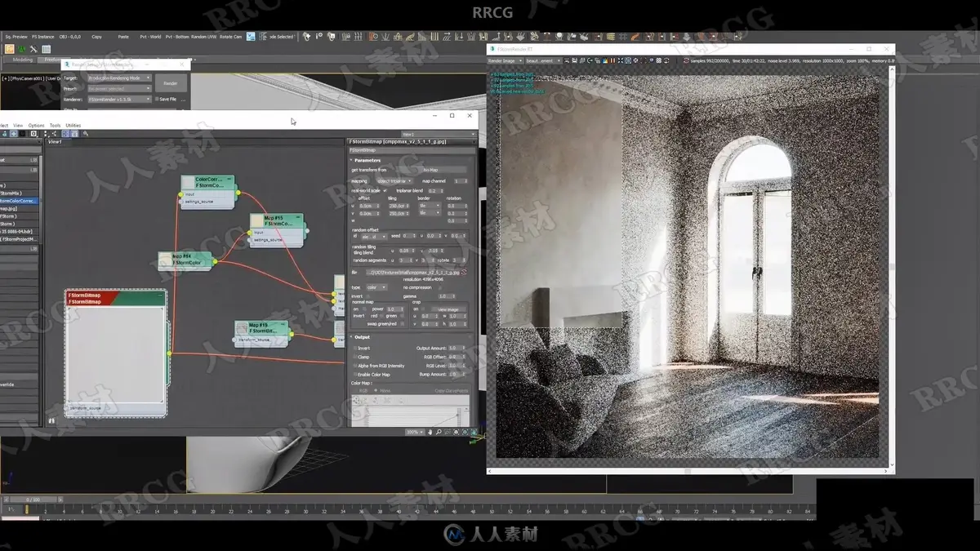Viewport: 980px width, 551px height.
Task: Open the type color dropdown
Action: (x=376, y=287)
